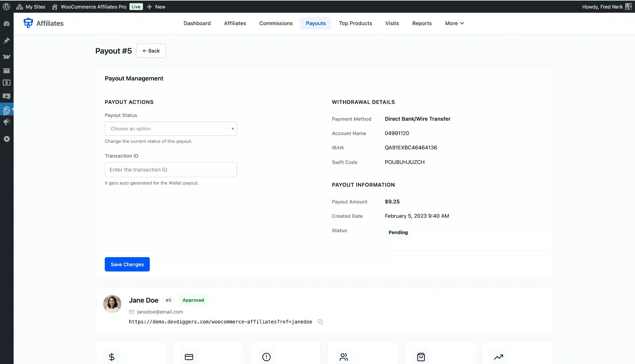Click the trending-up arrow stat card icon
This screenshot has width=635, height=364.
tap(498, 357)
